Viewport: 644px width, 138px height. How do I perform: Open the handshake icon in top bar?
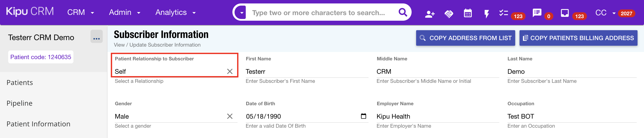coord(449,14)
